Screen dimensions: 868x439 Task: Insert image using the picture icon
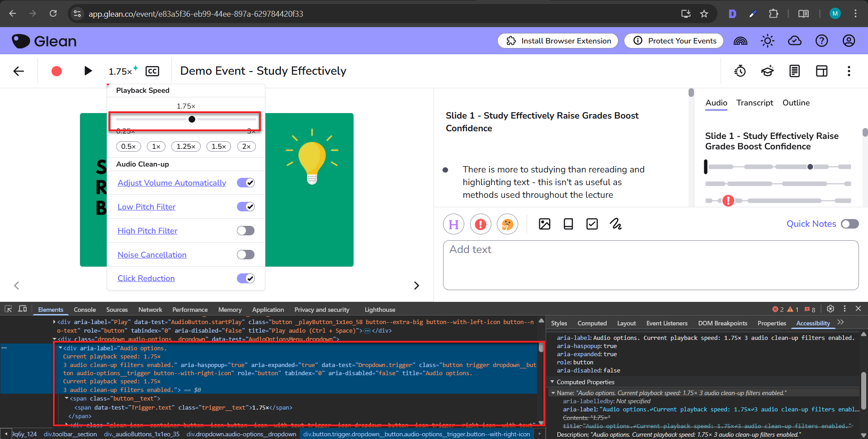pos(545,224)
